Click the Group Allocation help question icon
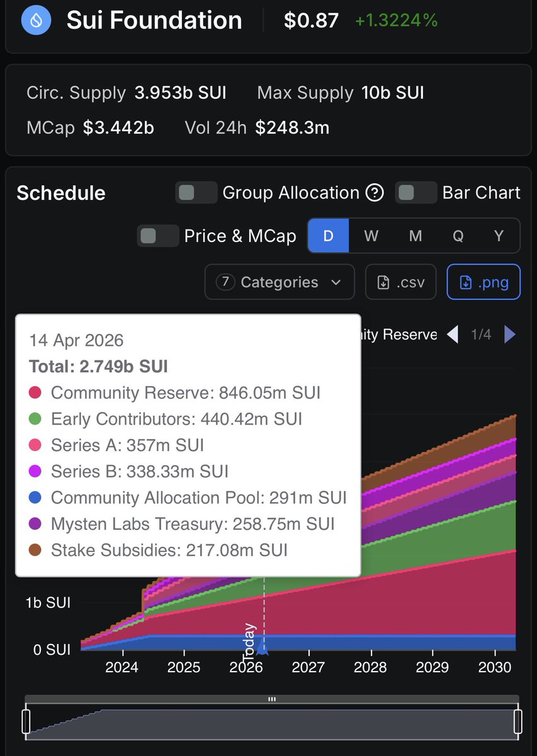 (x=375, y=193)
